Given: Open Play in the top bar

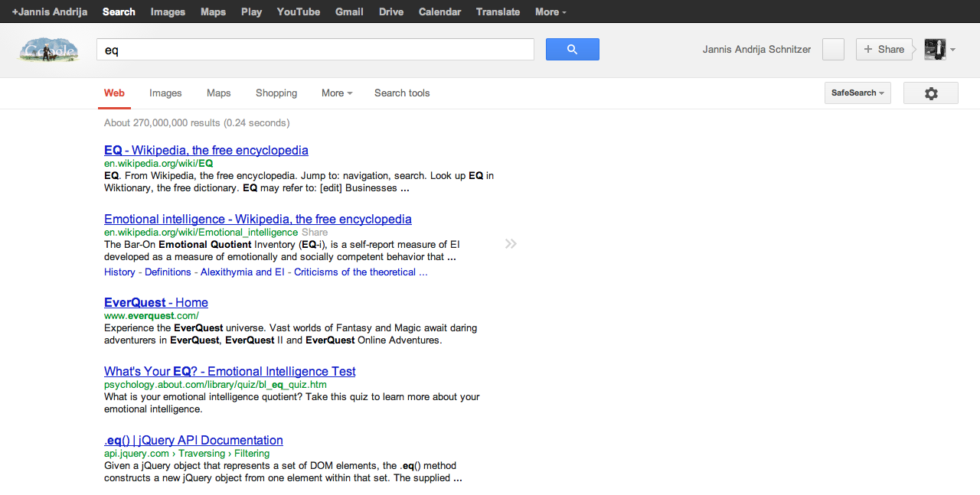Looking at the screenshot, I should tap(251, 11).
